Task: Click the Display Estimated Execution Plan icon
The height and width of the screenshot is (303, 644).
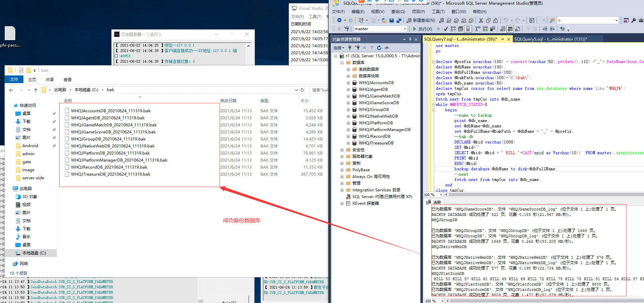Action: point(453,29)
